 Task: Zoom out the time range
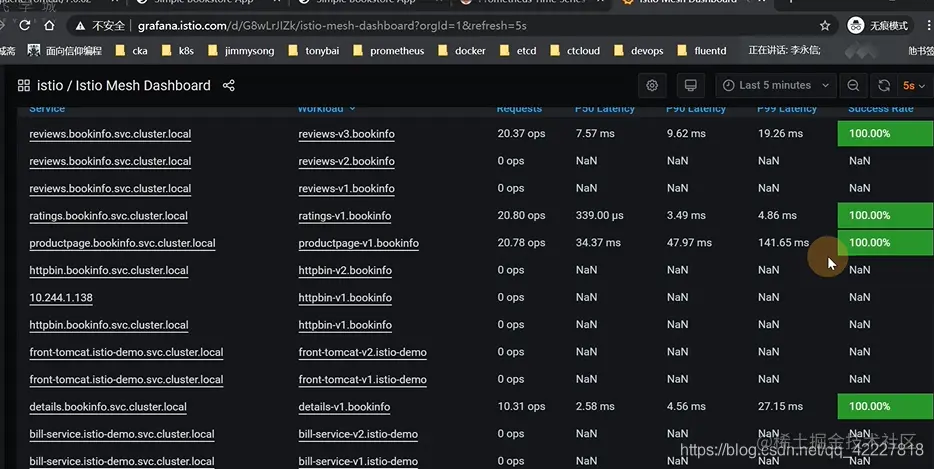[853, 85]
